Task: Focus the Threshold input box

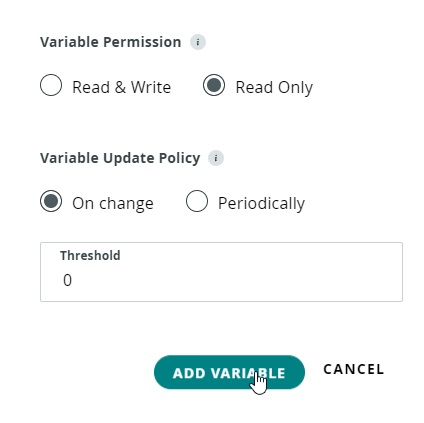Action: tap(221, 272)
